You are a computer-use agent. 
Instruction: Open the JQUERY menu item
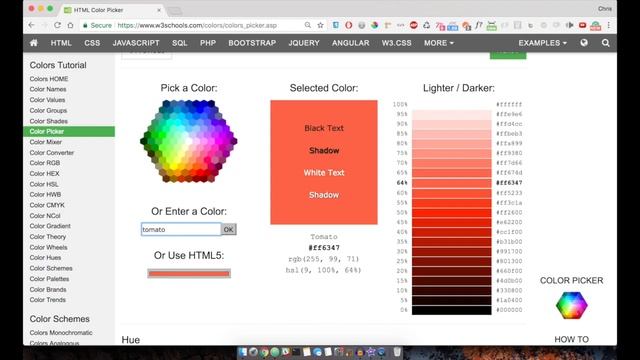pyautogui.click(x=304, y=43)
